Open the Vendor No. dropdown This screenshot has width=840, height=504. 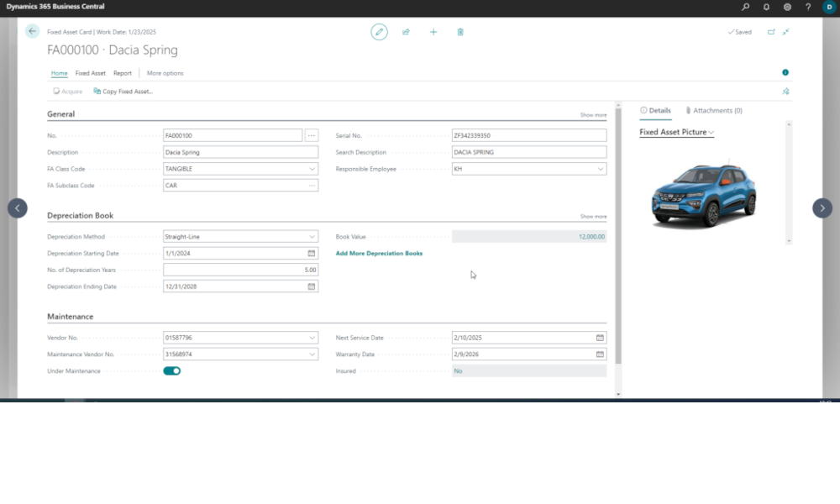click(312, 338)
